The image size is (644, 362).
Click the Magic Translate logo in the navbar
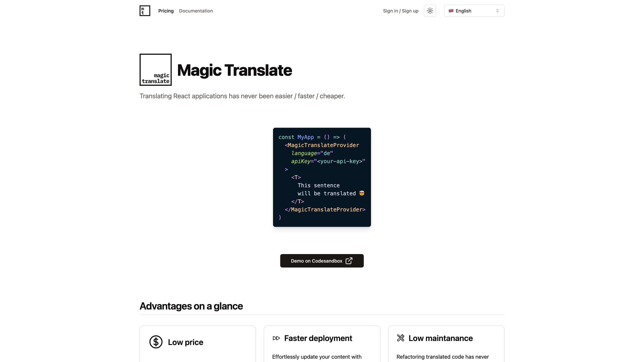[x=144, y=11]
